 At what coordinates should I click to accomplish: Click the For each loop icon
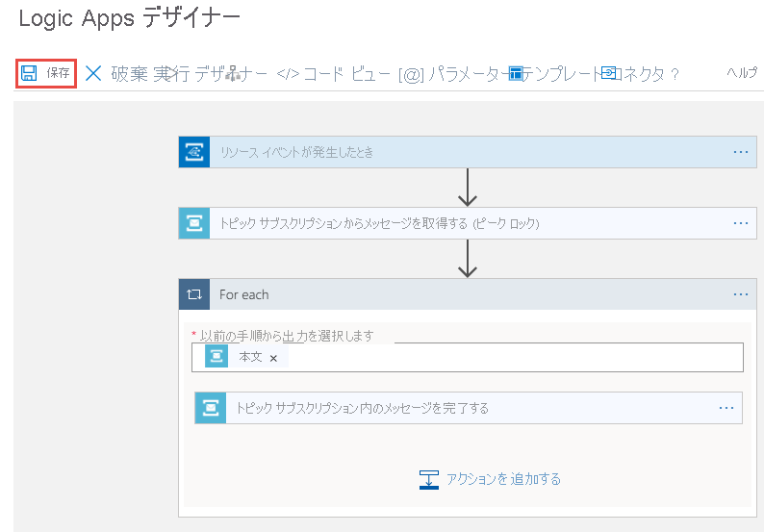(x=194, y=294)
